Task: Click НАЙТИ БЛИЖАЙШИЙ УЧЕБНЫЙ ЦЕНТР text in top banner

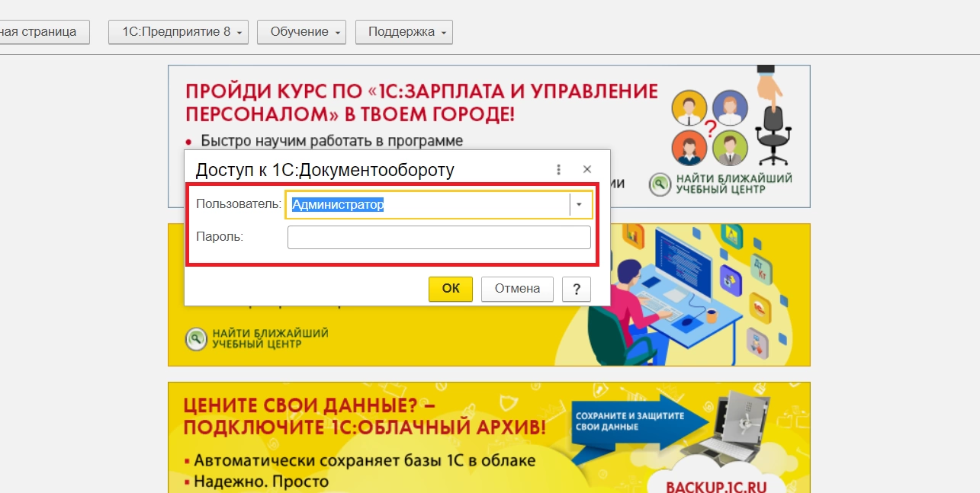Action: tap(734, 184)
